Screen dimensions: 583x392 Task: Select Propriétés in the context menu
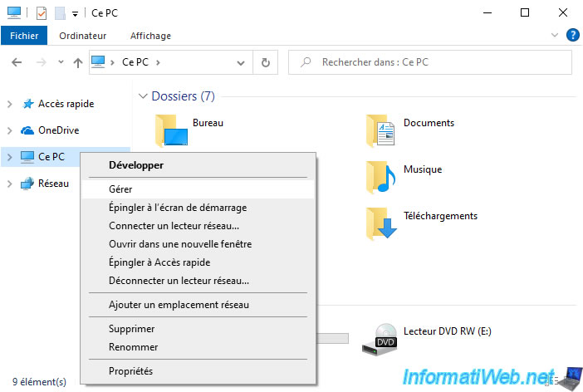pos(130,371)
